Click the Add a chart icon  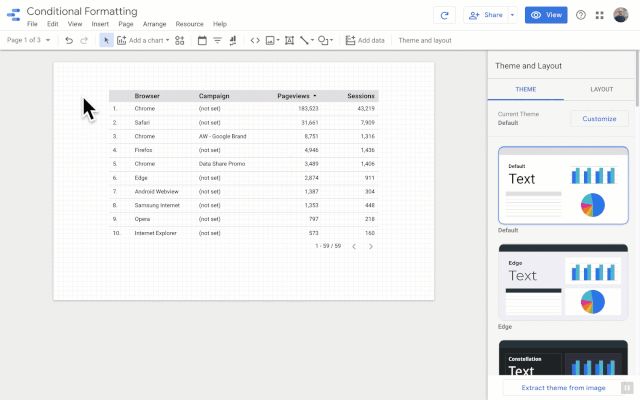point(121,40)
